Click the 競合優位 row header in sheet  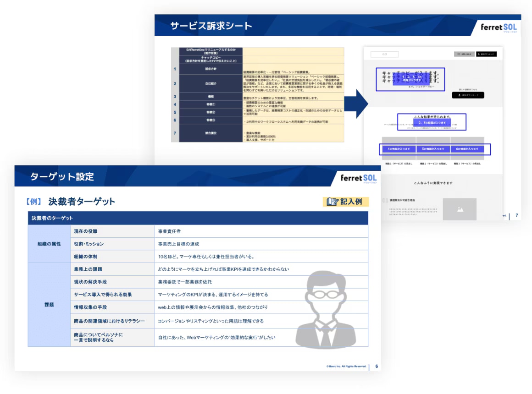pyautogui.click(x=211, y=133)
